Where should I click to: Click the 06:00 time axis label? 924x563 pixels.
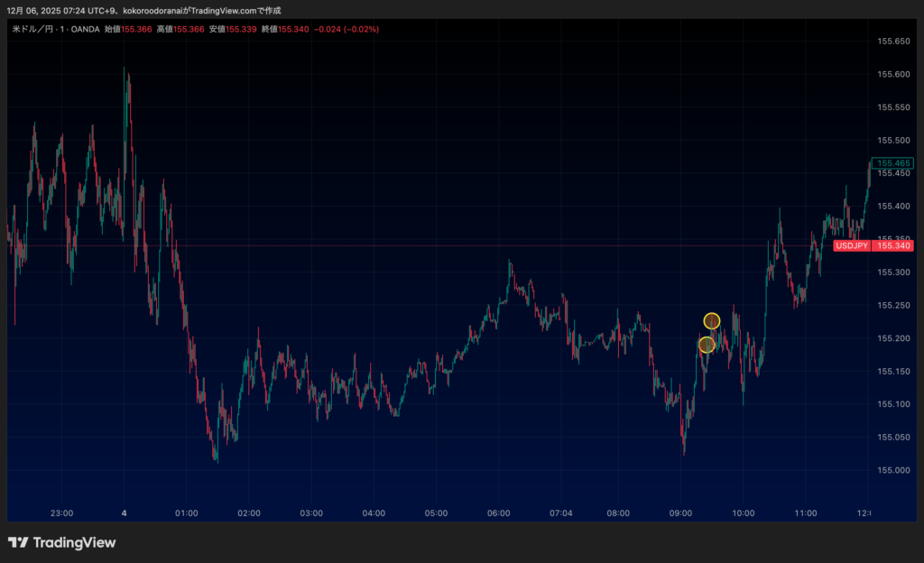pyautogui.click(x=498, y=513)
